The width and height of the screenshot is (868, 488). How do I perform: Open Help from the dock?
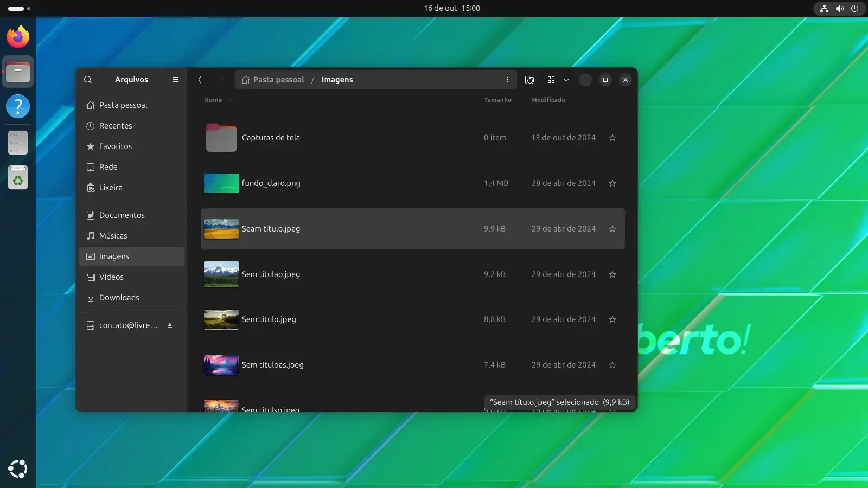coord(18,107)
